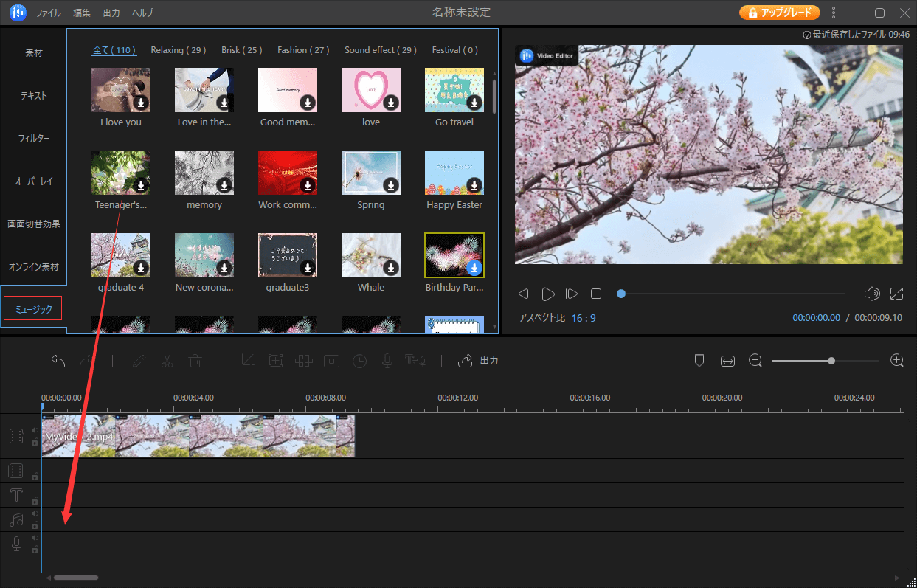The height and width of the screenshot is (588, 917).
Task: Apply the mosaic tool
Action: pos(303,361)
